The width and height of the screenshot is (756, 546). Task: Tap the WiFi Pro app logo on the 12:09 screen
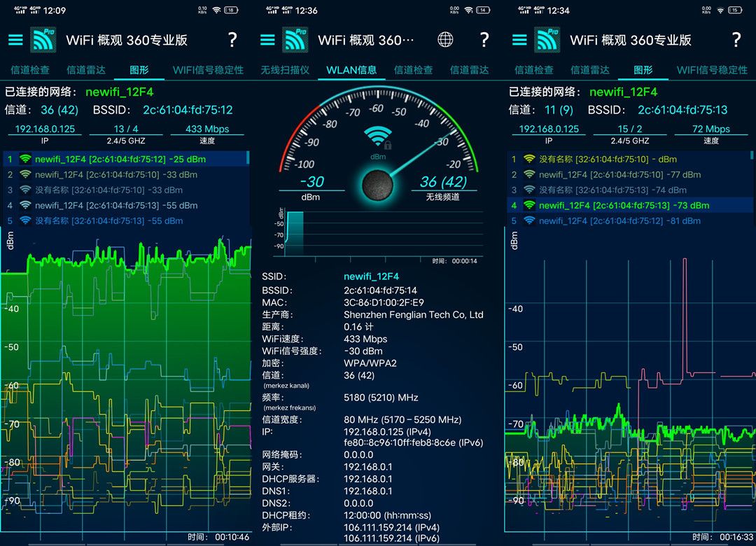[x=43, y=40]
